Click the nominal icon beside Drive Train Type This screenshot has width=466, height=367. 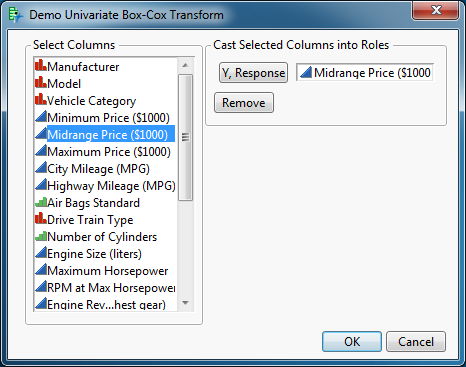[41, 218]
